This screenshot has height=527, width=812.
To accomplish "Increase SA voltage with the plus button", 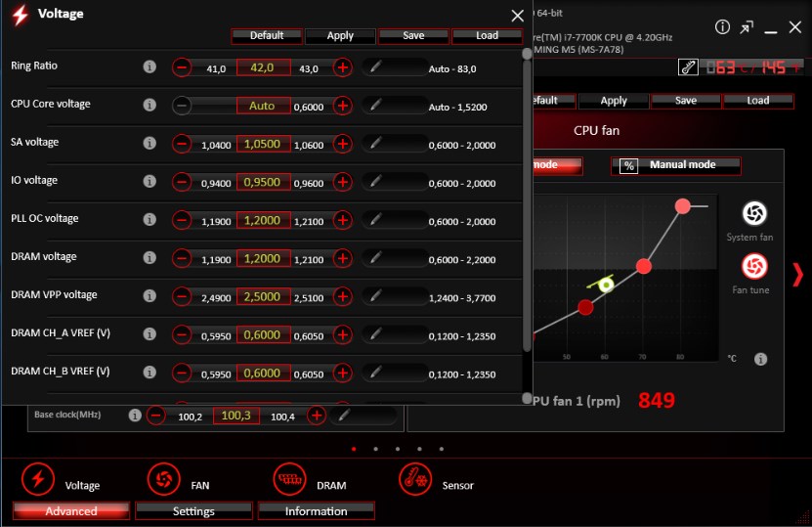I will tap(342, 144).
